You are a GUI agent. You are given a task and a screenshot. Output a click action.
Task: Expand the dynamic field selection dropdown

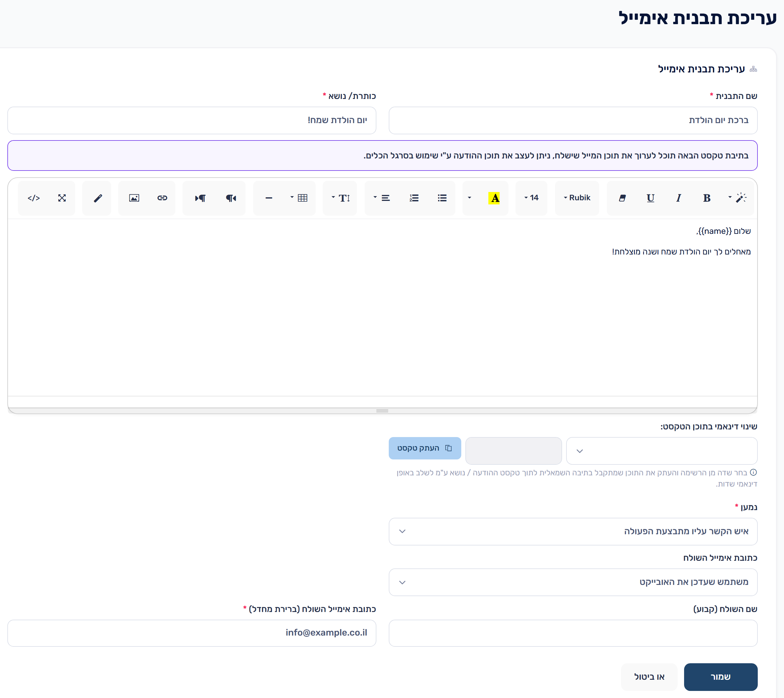pyautogui.click(x=662, y=451)
